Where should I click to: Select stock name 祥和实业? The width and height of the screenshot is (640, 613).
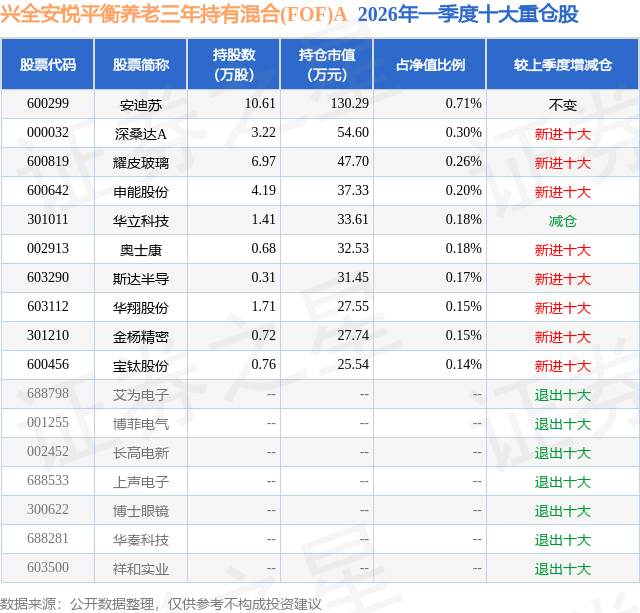[x=141, y=569]
